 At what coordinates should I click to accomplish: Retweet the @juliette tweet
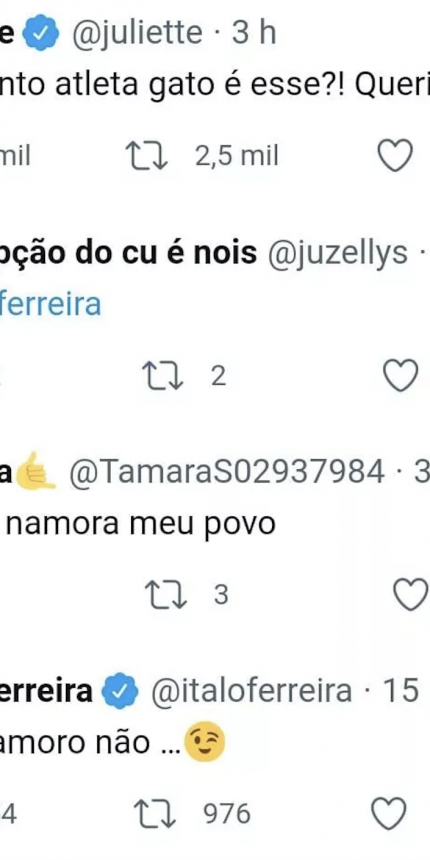(x=148, y=156)
